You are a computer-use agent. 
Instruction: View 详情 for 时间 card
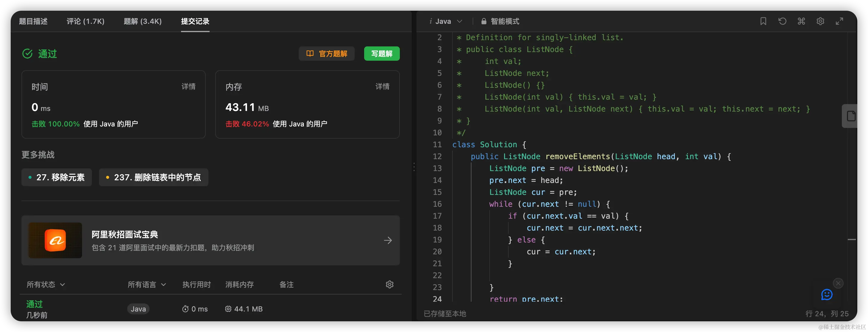tap(188, 87)
